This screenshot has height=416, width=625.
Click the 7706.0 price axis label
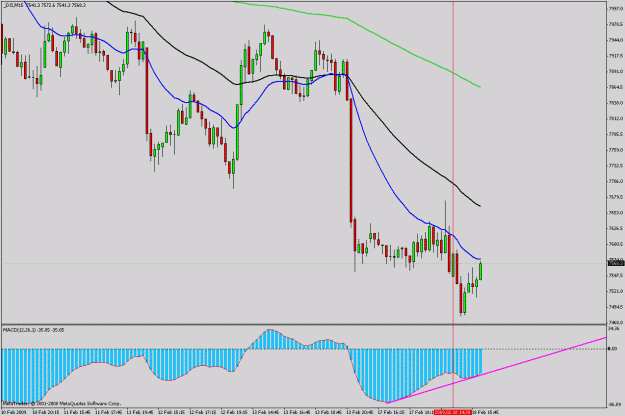click(616, 181)
